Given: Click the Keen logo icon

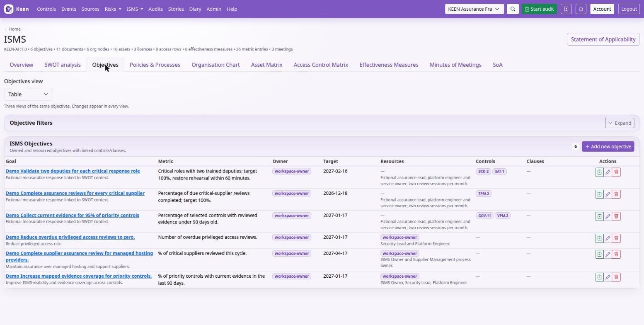Looking at the screenshot, I should (9, 9).
